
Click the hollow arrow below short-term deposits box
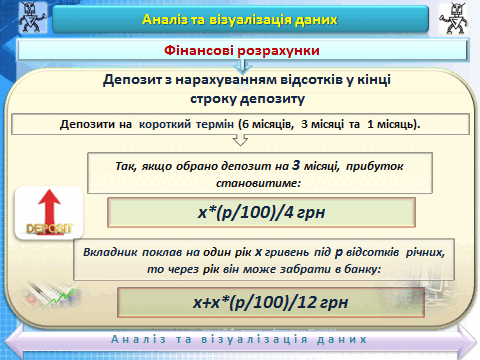pyautogui.click(x=240, y=140)
